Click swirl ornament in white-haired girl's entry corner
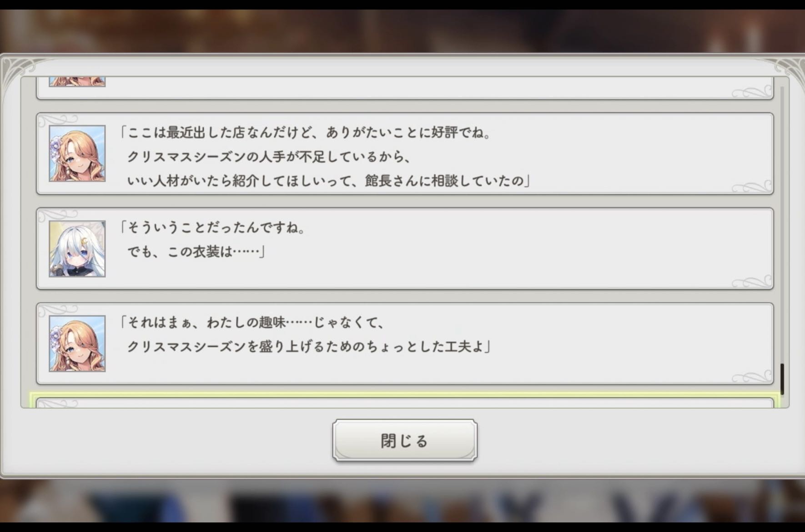Viewport: 805px width, 532px height. point(752,281)
